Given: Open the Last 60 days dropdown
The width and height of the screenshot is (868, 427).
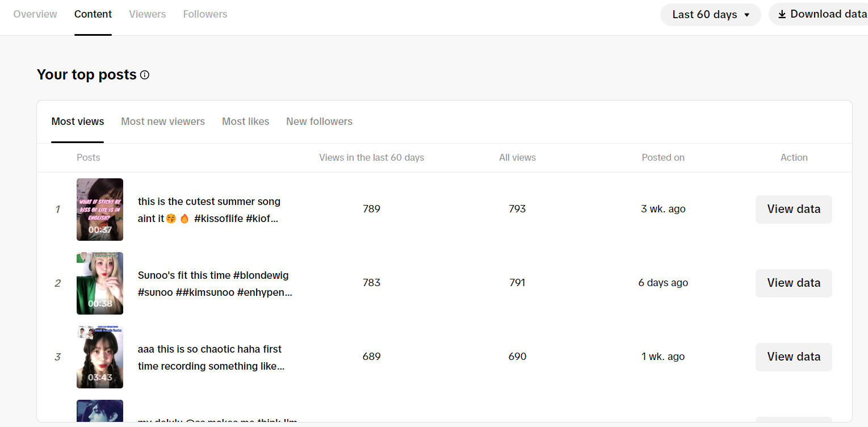Looking at the screenshot, I should coord(710,15).
